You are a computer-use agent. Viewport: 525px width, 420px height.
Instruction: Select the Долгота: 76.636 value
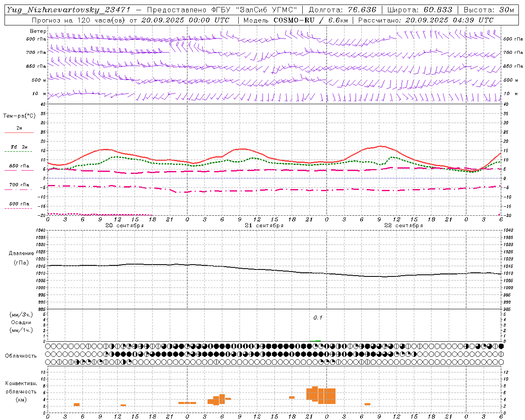342,10
